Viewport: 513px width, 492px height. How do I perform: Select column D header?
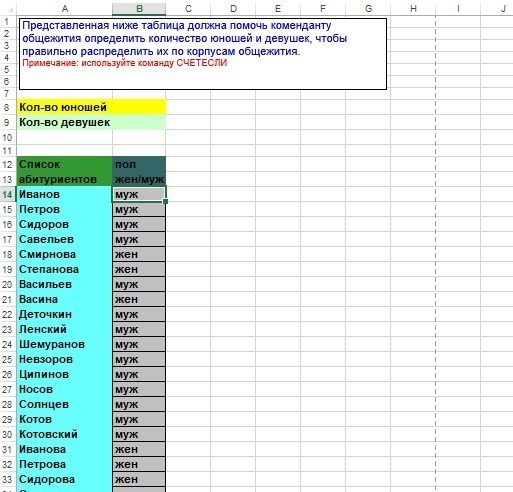pyautogui.click(x=233, y=9)
